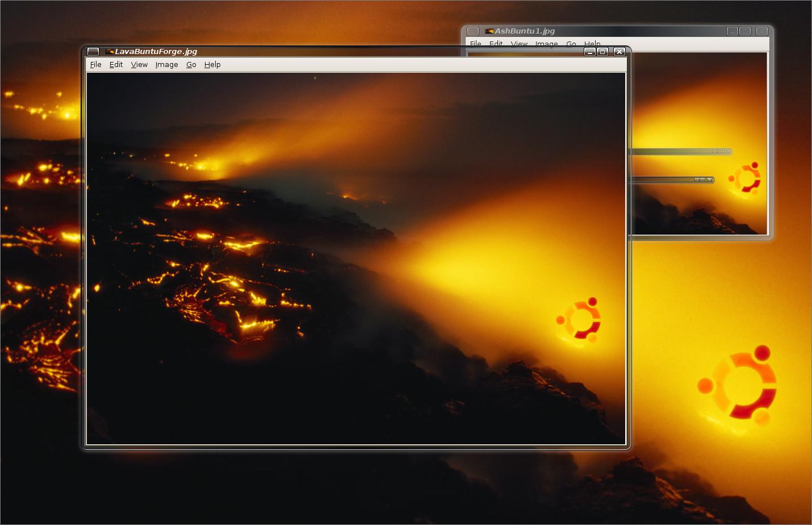Screen dimensions: 812x525
Task: Minimize the AshBuntu1.jpg background window
Action: [x=733, y=31]
